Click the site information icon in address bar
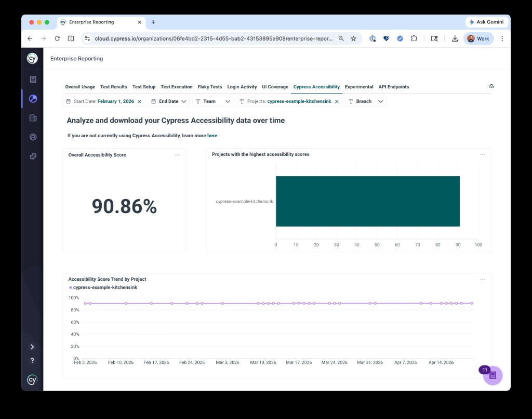 point(87,38)
